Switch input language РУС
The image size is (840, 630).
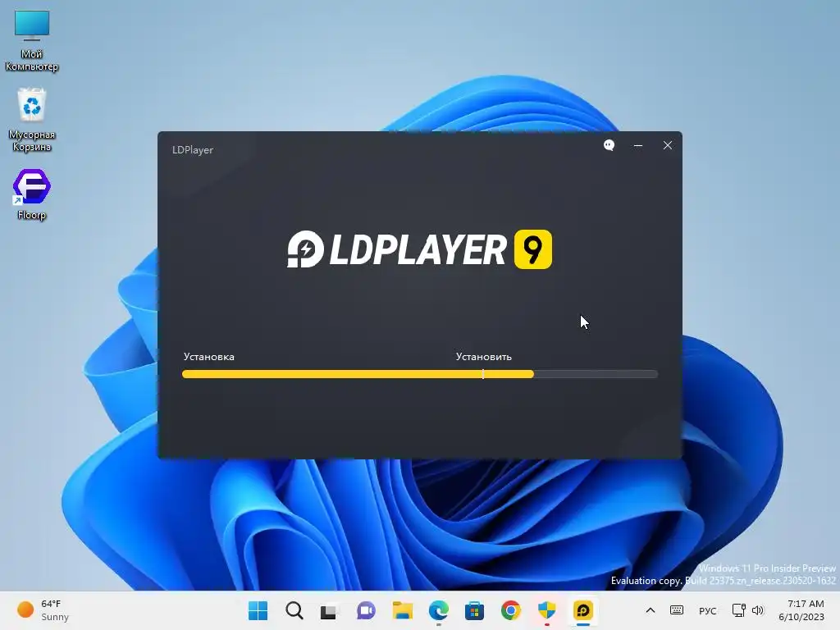[x=708, y=610]
